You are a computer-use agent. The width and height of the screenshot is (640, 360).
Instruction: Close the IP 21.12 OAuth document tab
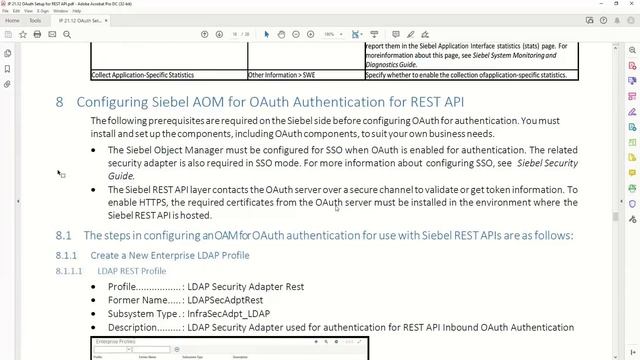point(106,20)
